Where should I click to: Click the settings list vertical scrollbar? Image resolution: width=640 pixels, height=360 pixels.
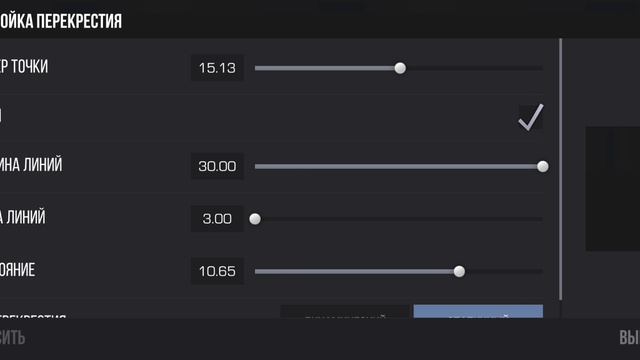[x=561, y=170]
